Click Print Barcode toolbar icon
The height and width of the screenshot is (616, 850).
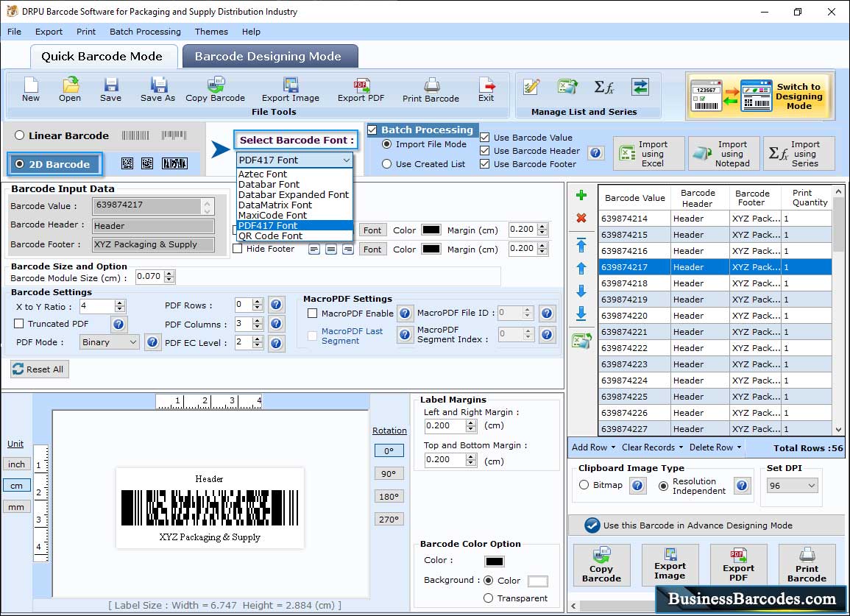tap(431, 90)
